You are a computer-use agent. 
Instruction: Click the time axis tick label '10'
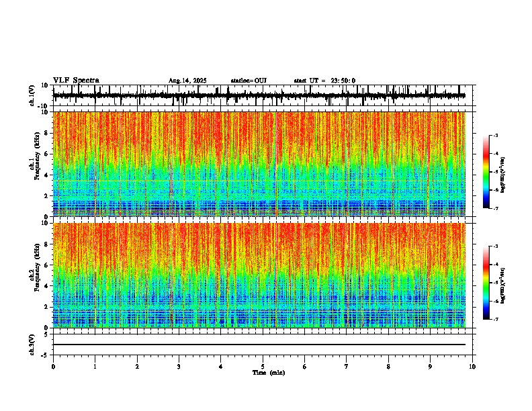point(472,367)
